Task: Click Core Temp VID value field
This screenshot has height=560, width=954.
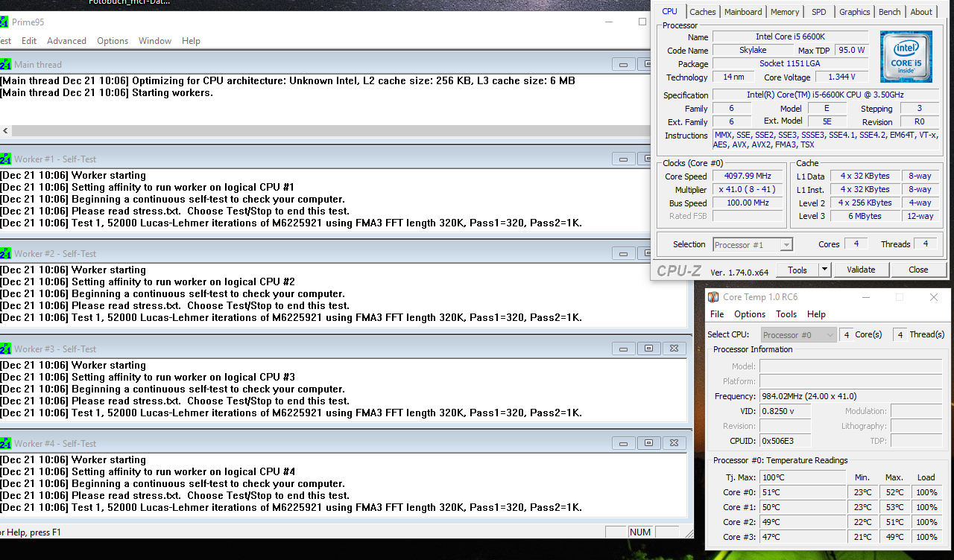Action: (785, 411)
